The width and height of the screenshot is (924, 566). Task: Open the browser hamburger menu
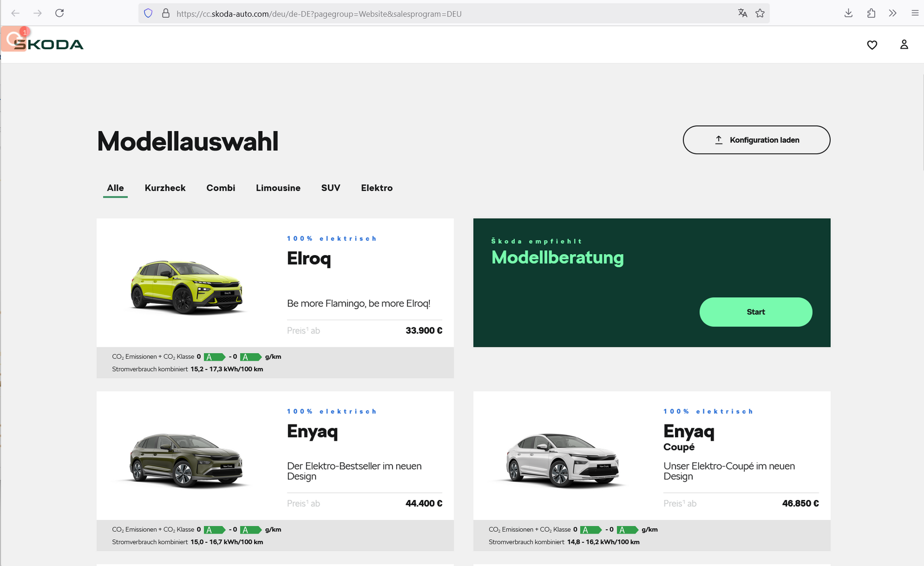point(915,13)
